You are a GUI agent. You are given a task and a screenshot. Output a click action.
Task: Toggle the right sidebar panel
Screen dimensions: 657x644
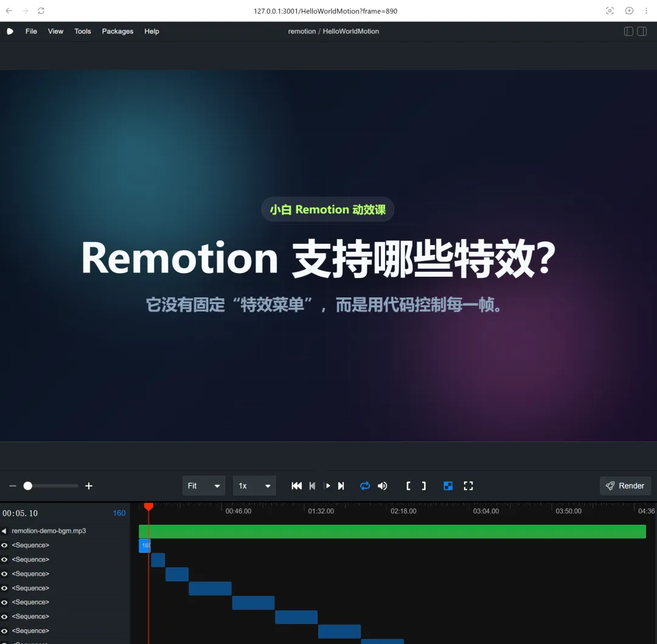[x=642, y=32]
